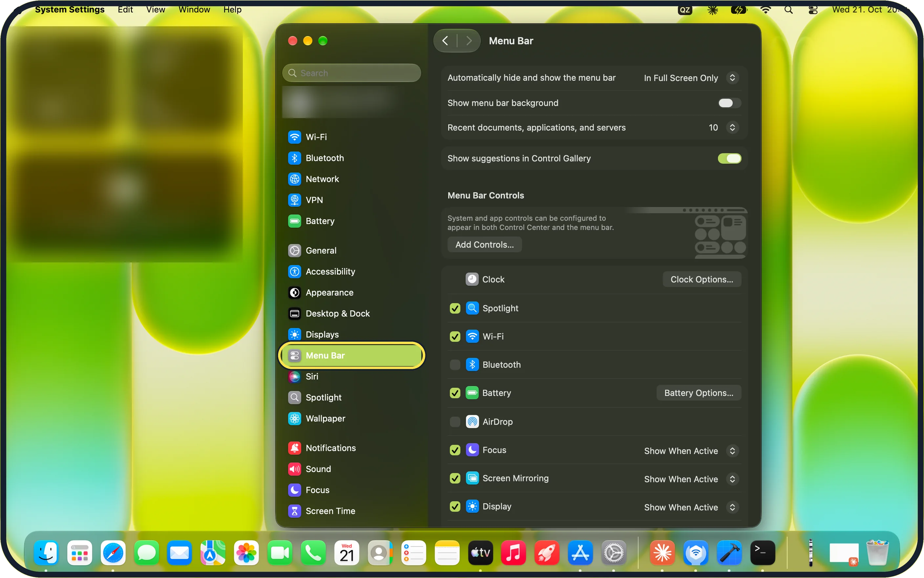Image resolution: width=924 pixels, height=578 pixels.
Task: Open the View menu
Action: pyautogui.click(x=156, y=10)
